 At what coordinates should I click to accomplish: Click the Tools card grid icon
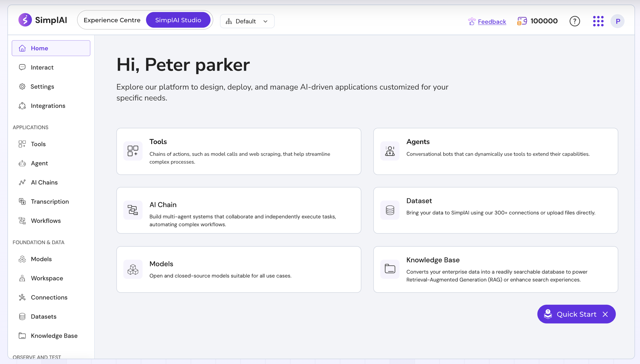(x=133, y=151)
